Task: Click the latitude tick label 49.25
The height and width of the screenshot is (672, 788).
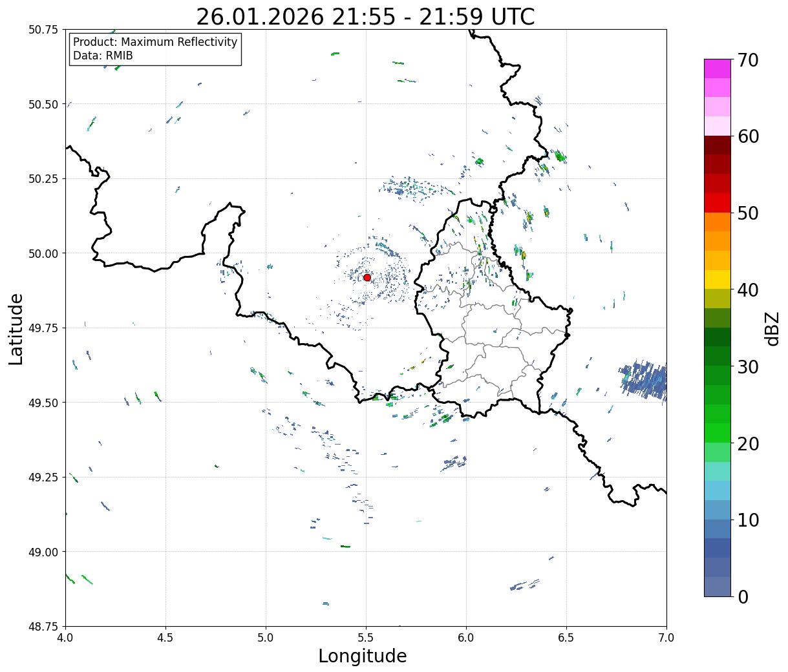Action: [x=43, y=478]
